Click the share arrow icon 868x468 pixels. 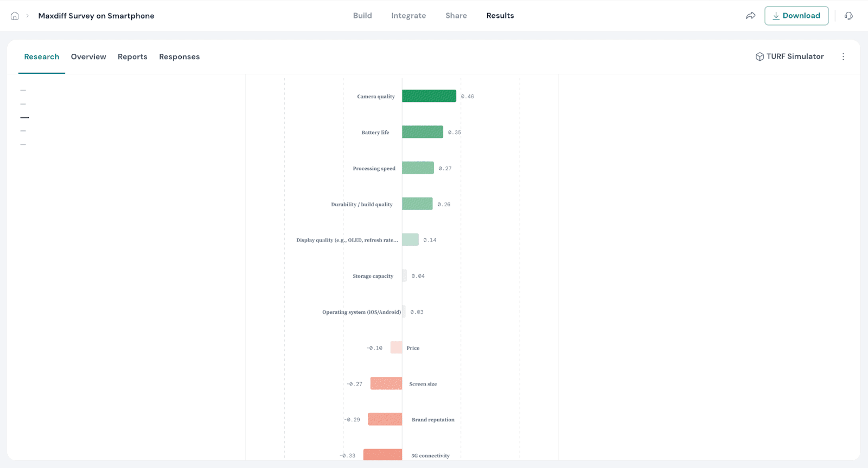coord(751,16)
